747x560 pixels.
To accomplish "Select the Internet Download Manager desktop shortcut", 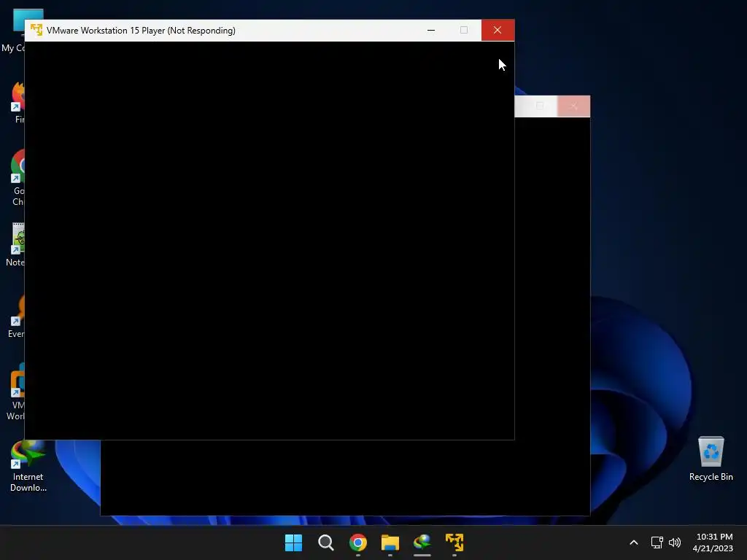I will (x=28, y=466).
